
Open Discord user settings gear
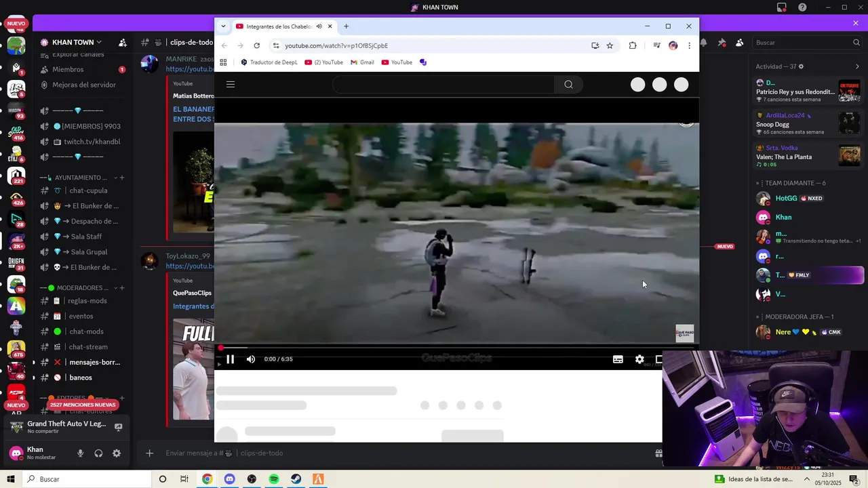pyautogui.click(x=117, y=453)
